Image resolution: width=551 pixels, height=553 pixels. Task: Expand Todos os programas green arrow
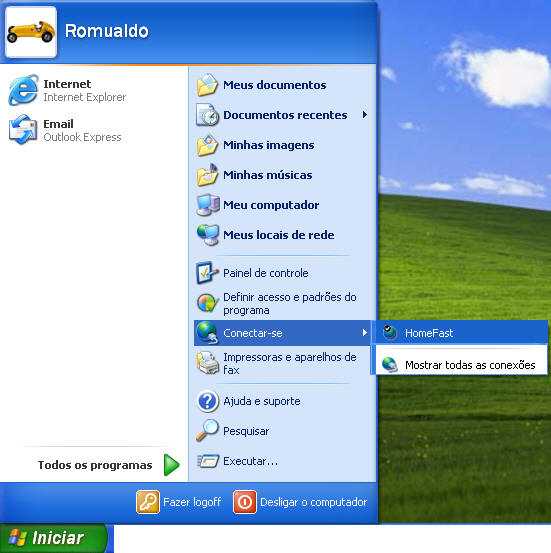[x=172, y=465]
